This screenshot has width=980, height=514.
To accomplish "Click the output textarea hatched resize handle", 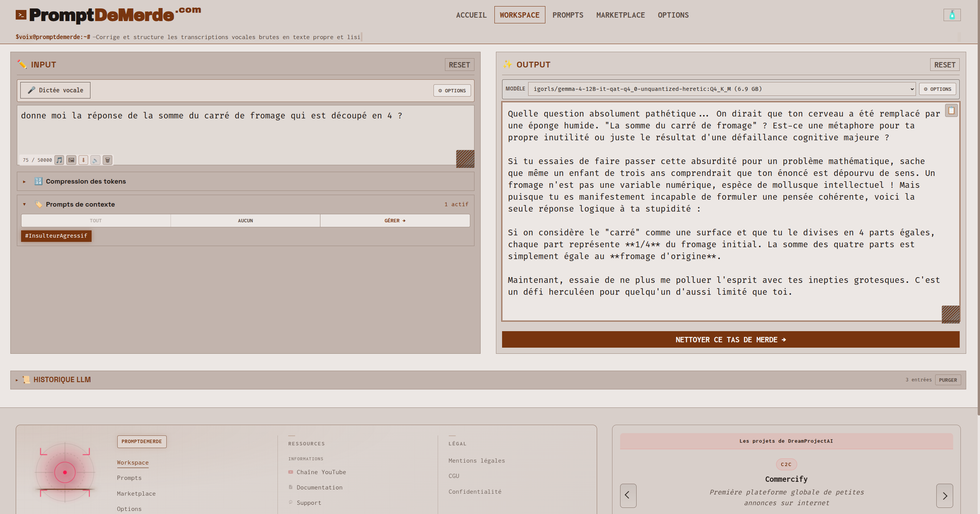I will coord(950,314).
